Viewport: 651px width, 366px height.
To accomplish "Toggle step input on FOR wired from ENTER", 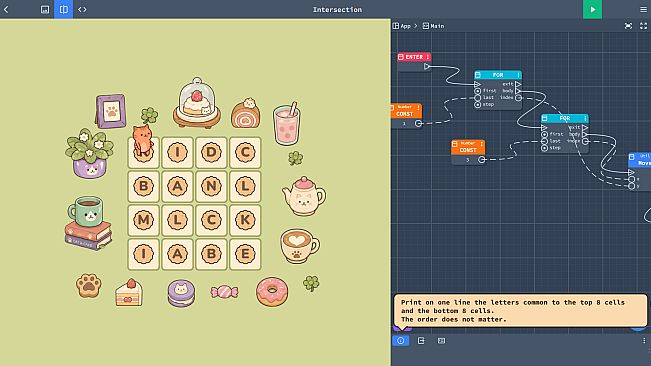I will 477,105.
